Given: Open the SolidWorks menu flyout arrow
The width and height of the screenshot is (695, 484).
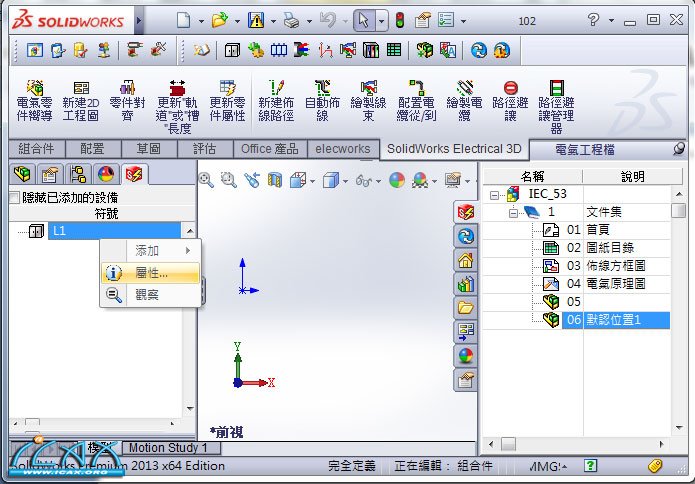Looking at the screenshot, I should [x=139, y=20].
